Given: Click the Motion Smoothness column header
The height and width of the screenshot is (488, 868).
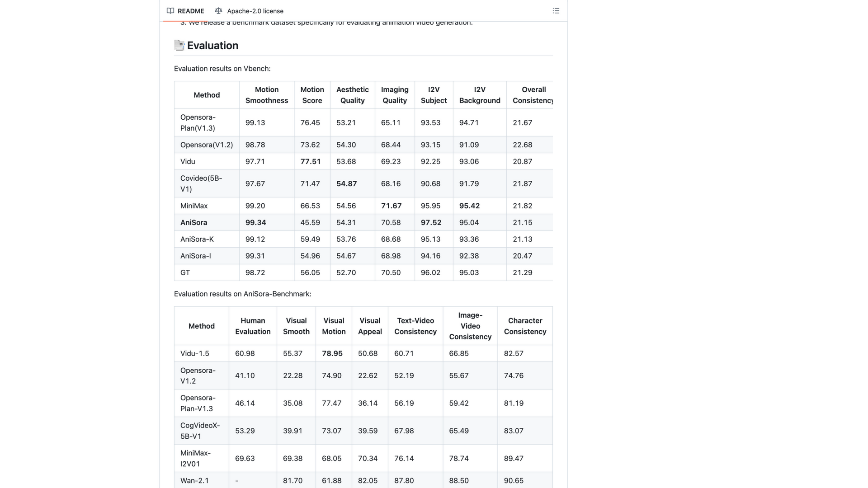Looking at the screenshot, I should coord(267,95).
